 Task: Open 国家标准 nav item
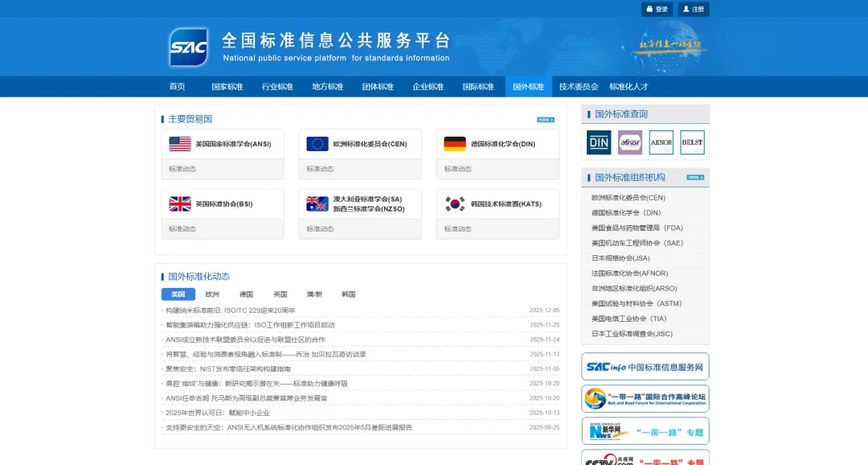(227, 86)
